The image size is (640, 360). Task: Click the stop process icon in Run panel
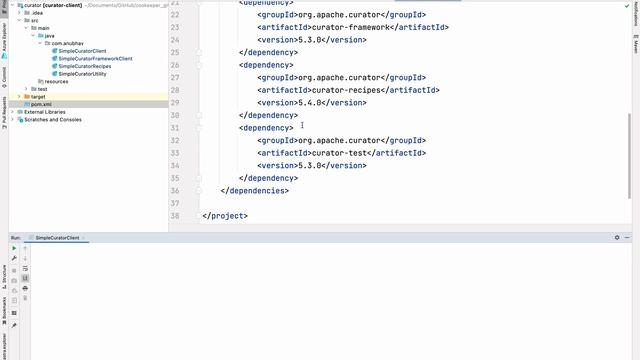tap(14, 271)
